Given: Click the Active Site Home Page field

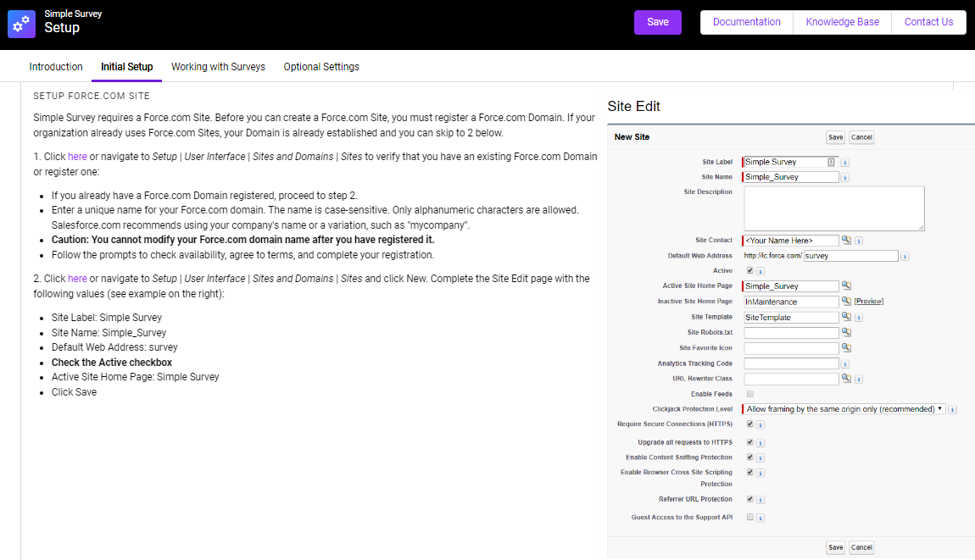Looking at the screenshot, I should coord(791,286).
